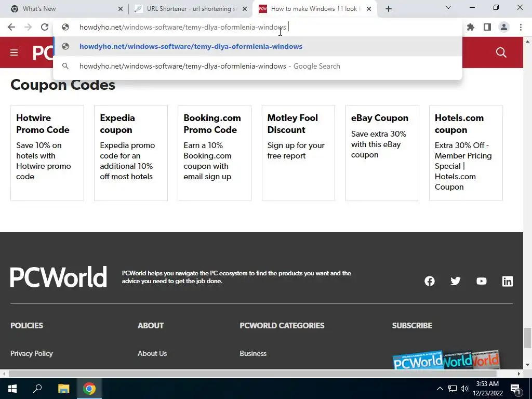Open the Motley Fool Discount card
The height and width of the screenshot is (399, 532).
tap(298, 153)
